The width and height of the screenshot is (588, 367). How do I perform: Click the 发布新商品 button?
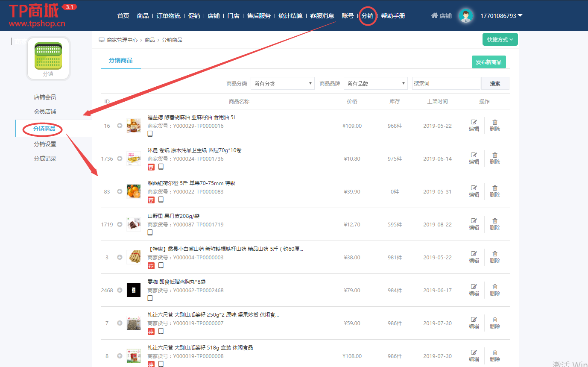(x=489, y=62)
